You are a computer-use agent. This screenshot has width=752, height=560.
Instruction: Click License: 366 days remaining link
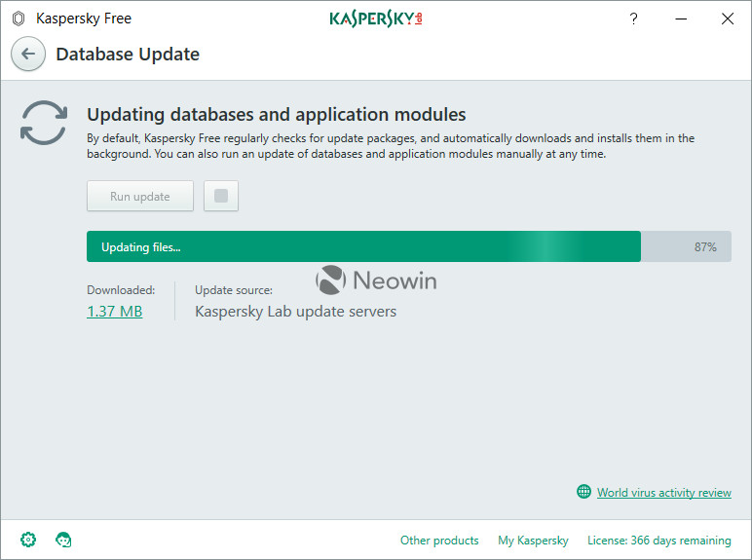(x=658, y=541)
